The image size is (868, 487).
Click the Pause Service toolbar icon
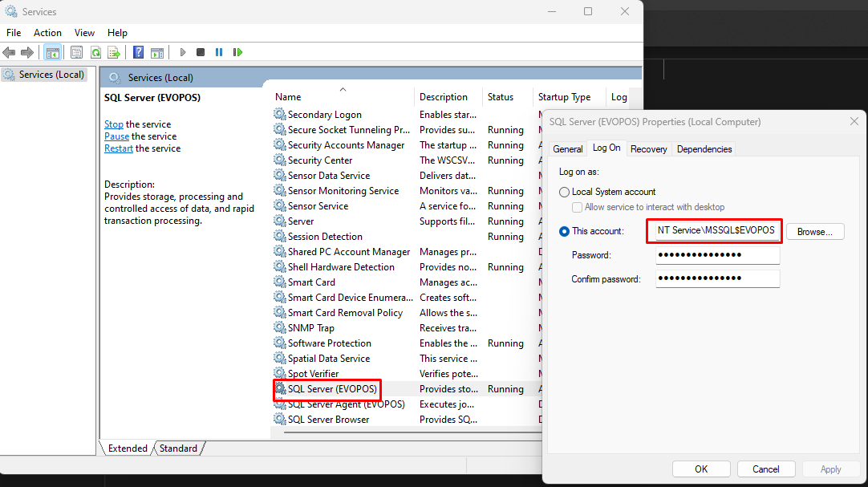point(219,53)
